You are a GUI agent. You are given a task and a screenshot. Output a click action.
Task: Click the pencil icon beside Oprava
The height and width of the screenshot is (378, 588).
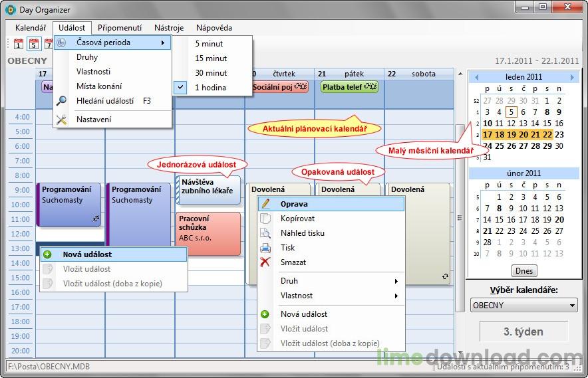[265, 204]
